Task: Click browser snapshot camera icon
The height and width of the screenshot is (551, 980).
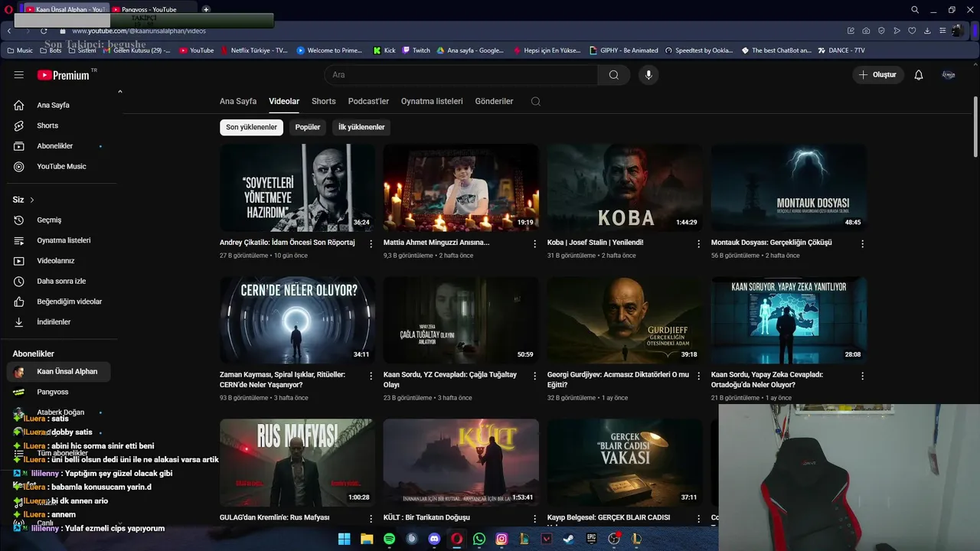Action: pyautogui.click(x=866, y=31)
